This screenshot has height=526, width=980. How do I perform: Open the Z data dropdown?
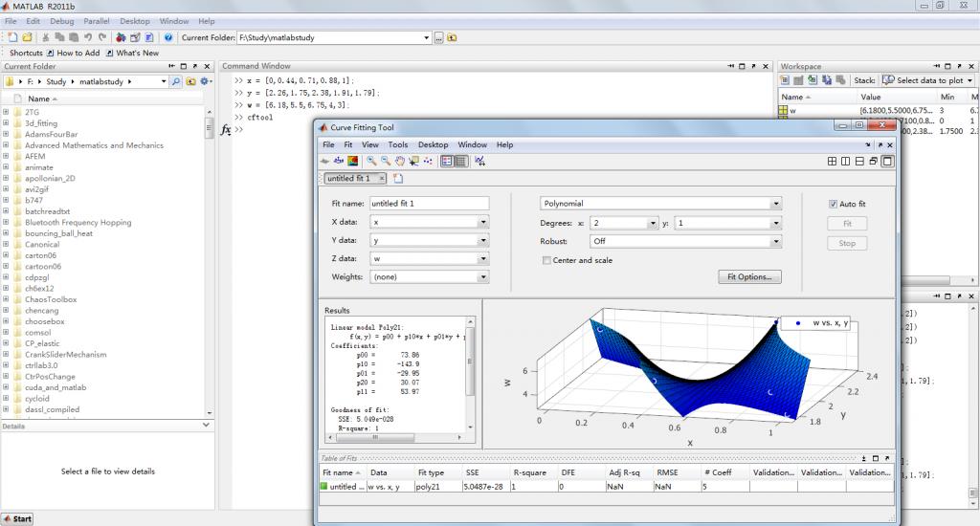click(483, 258)
